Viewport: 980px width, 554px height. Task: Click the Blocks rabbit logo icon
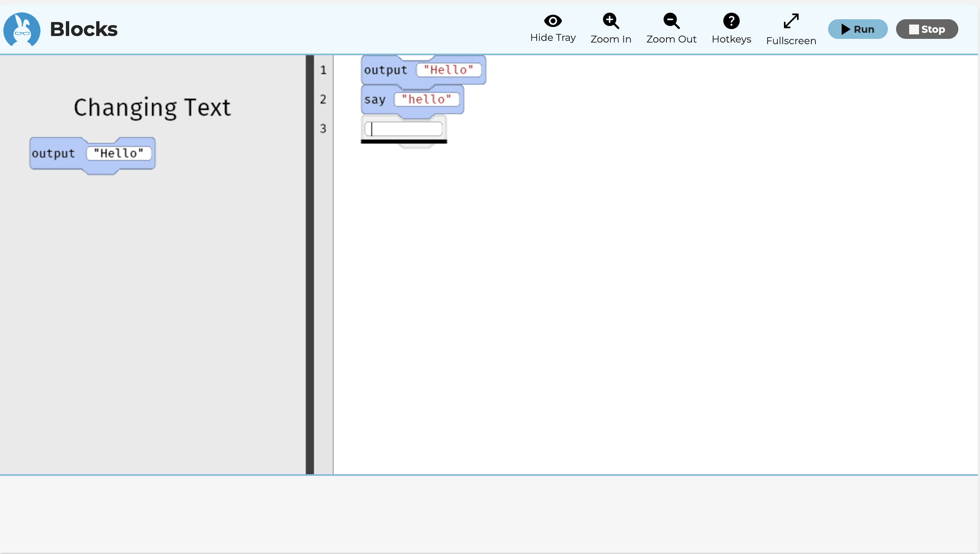22,29
